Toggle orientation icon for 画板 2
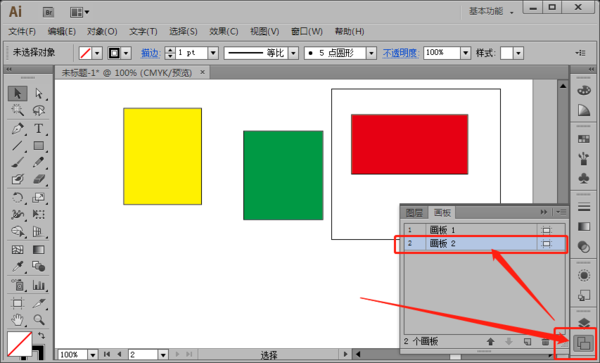 [546, 244]
